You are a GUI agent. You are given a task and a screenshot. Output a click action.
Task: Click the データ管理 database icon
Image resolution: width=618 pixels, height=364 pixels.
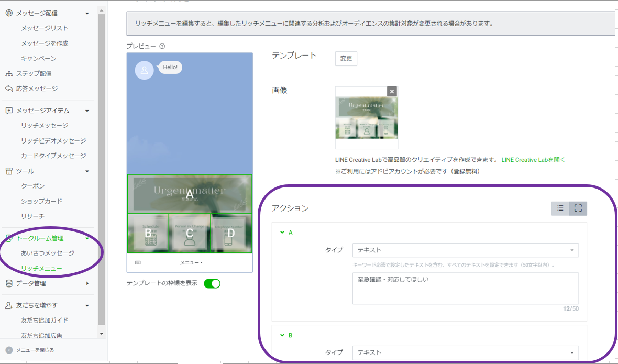[9, 283]
